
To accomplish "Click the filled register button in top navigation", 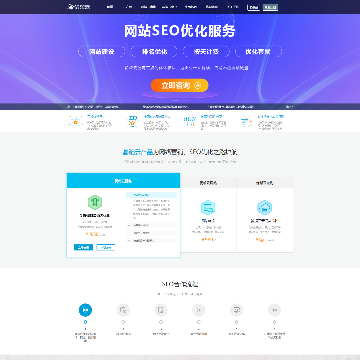I will (x=270, y=7).
